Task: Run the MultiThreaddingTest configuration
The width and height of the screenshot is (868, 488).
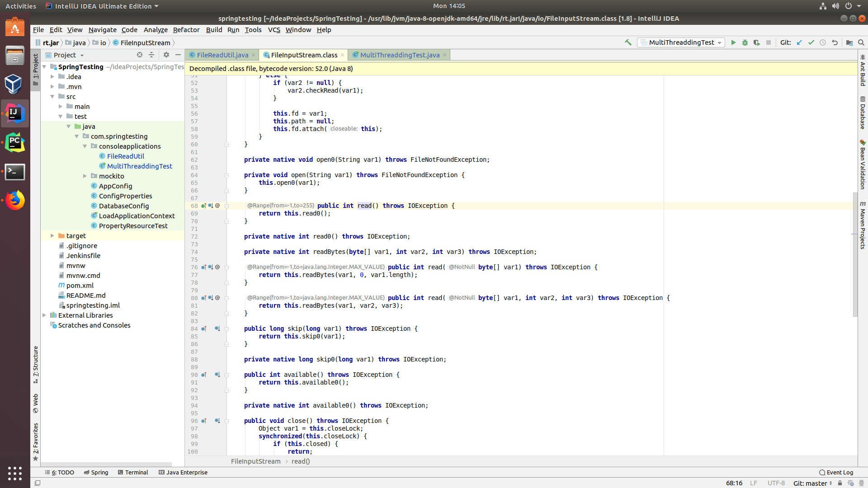Action: tap(733, 42)
